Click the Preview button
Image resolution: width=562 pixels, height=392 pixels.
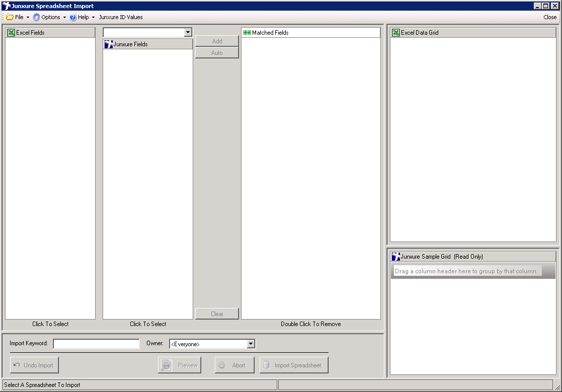pos(180,365)
